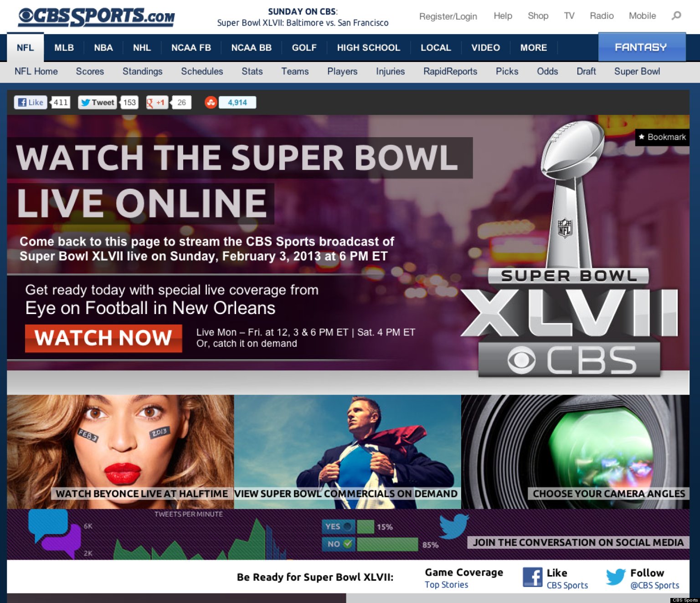700x603 pixels.
Task: Click the Twitter bird icon next to Follow
Action: coord(616,577)
